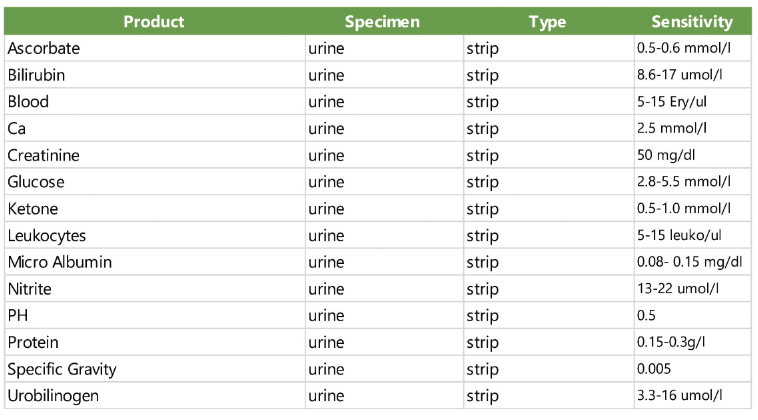Select the Blood product cell

coord(155,101)
